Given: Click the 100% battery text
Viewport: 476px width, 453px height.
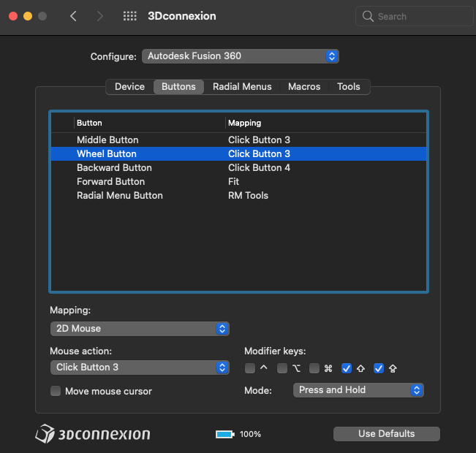Looking at the screenshot, I should point(250,434).
